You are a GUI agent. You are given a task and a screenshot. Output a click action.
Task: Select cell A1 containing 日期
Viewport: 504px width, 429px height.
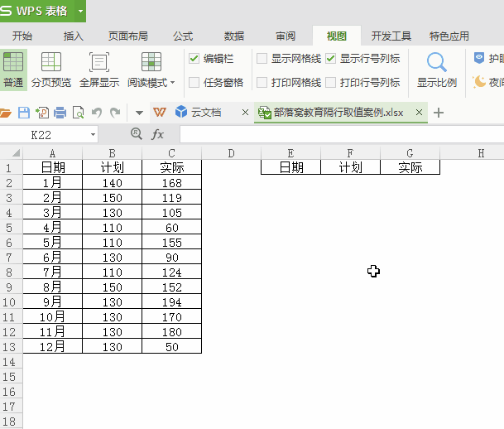point(52,167)
